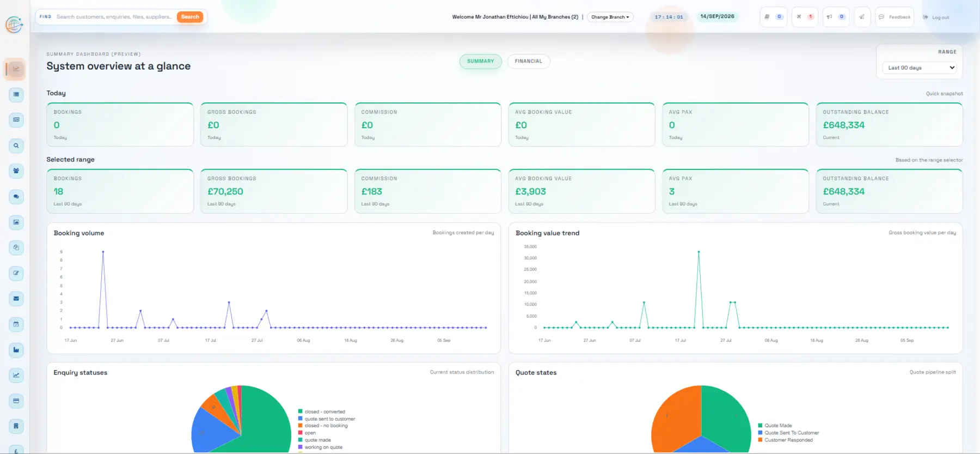Open the image gallery icon in sidebar
This screenshot has width=980, height=454.
click(x=16, y=222)
